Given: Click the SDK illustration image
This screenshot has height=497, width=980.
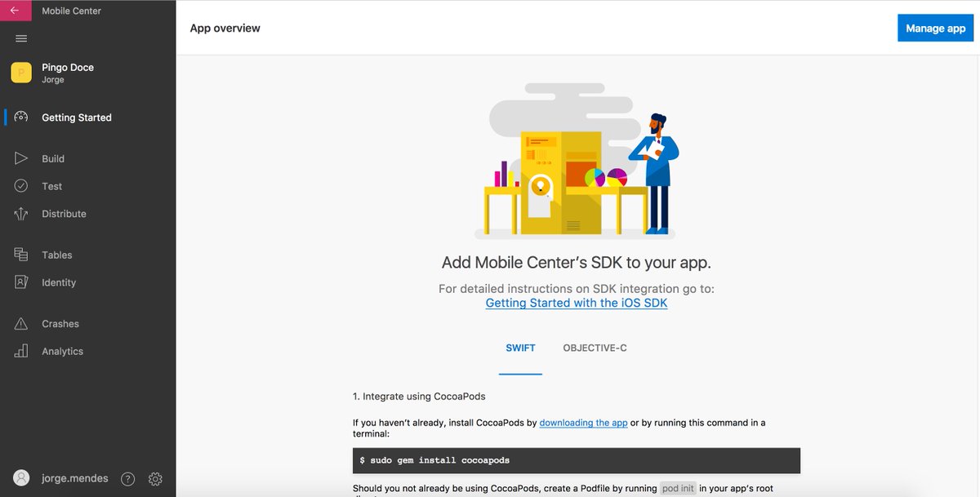Looking at the screenshot, I should tap(577, 160).
